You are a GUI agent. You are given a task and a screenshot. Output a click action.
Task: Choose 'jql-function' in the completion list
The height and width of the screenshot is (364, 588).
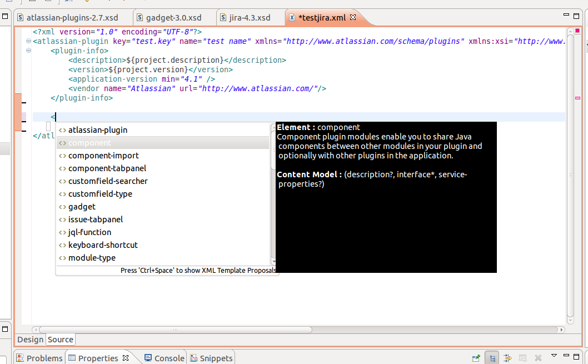89,232
